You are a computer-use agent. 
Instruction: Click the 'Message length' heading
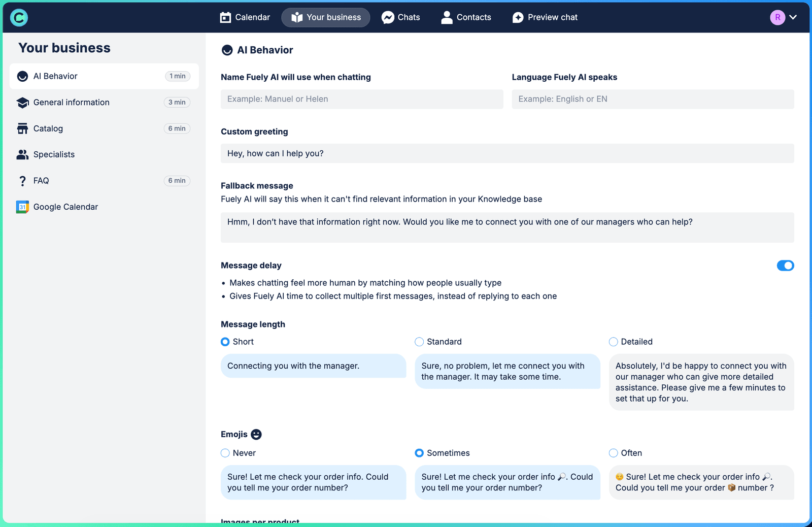point(253,324)
